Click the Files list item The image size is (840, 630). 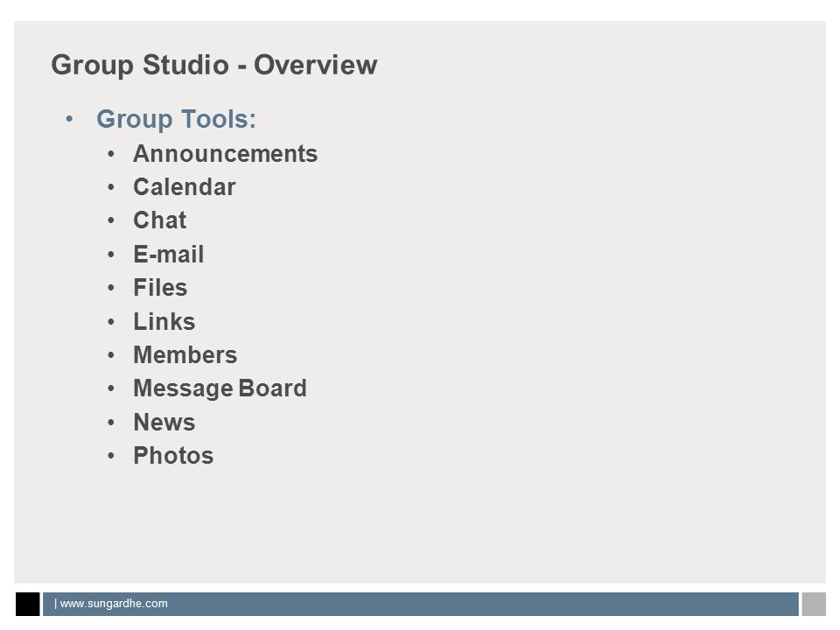160,288
